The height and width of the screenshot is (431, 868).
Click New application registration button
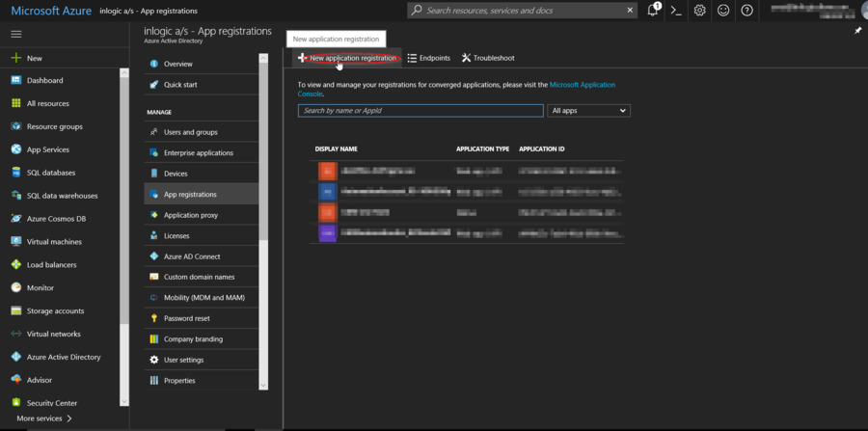347,58
